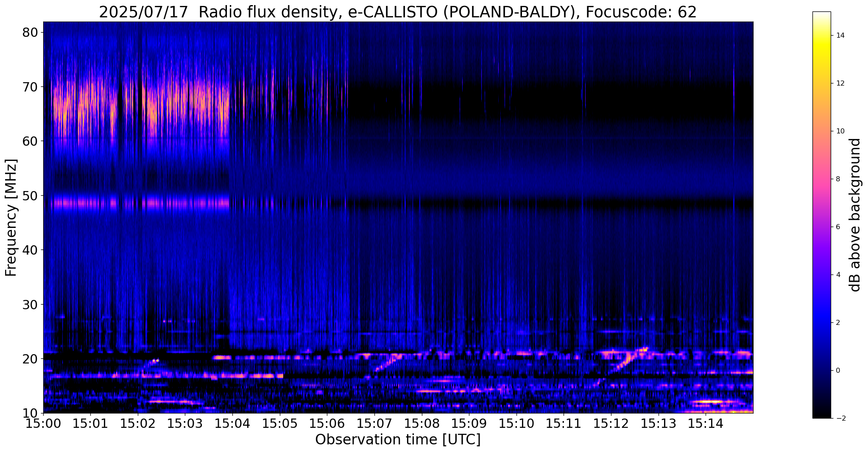
Task: Click the 'Frequency [MHz]' axis label
Action: point(11,217)
